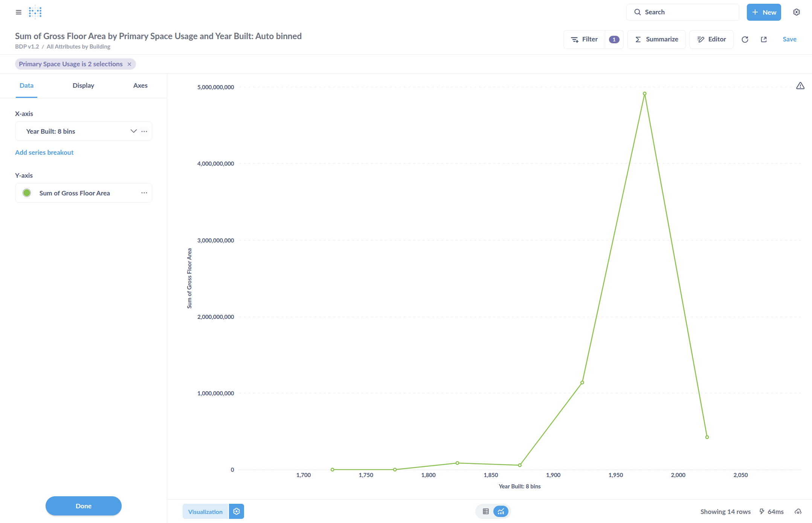812x523 pixels.
Task: Click the Metabase logo icon
Action: coord(35,12)
